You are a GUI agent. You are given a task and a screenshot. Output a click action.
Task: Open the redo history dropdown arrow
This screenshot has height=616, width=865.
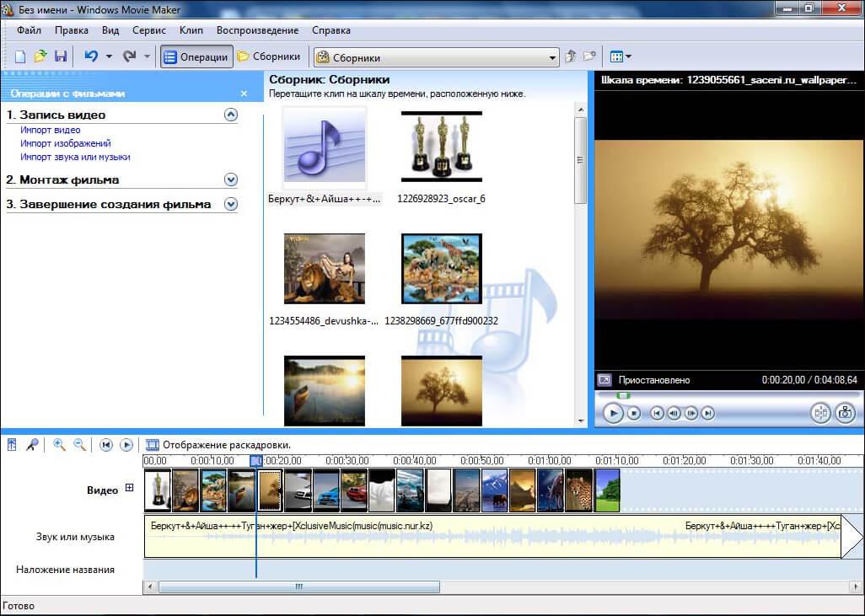[147, 56]
